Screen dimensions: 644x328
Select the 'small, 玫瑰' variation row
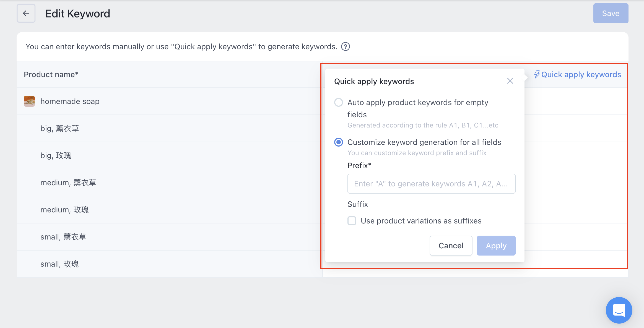coord(169,264)
